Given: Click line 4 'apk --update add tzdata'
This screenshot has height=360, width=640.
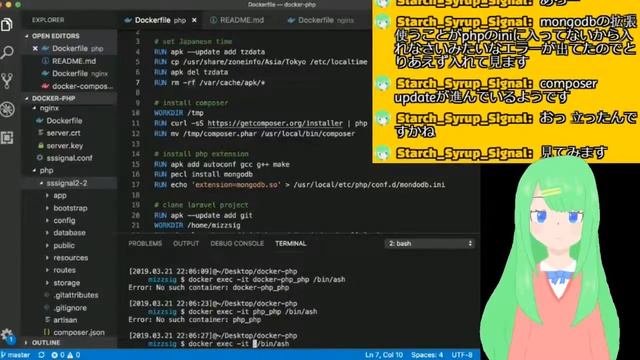Looking at the screenshot, I should (210, 52).
